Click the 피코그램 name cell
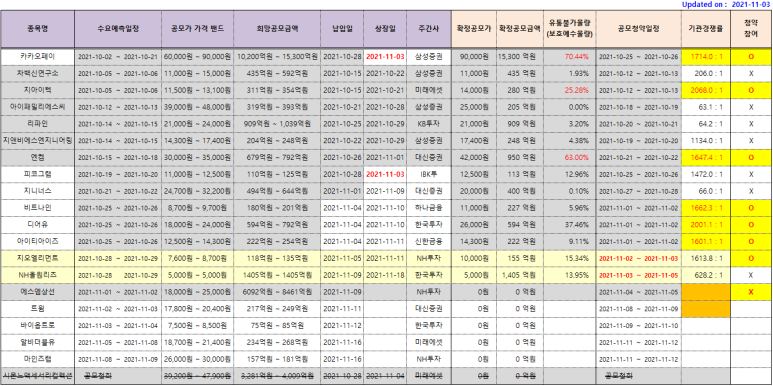773x386 pixels. [x=37, y=174]
